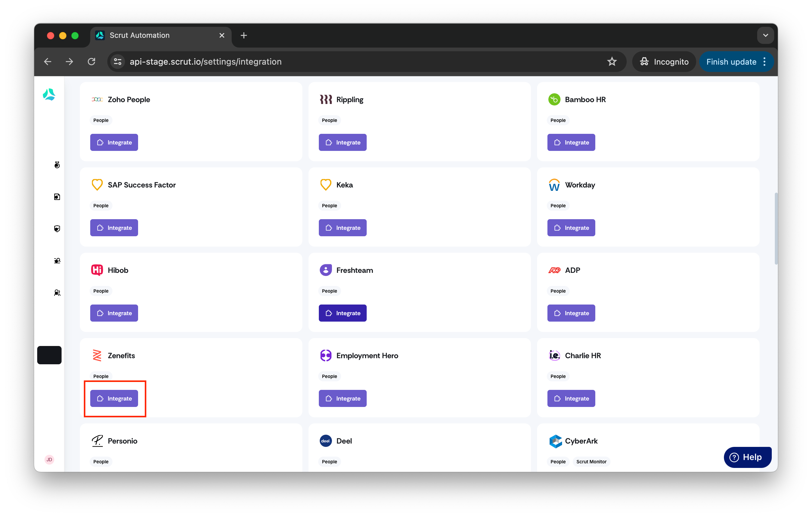The image size is (812, 517).
Task: Click the Rippling logo icon
Action: coord(326,99)
